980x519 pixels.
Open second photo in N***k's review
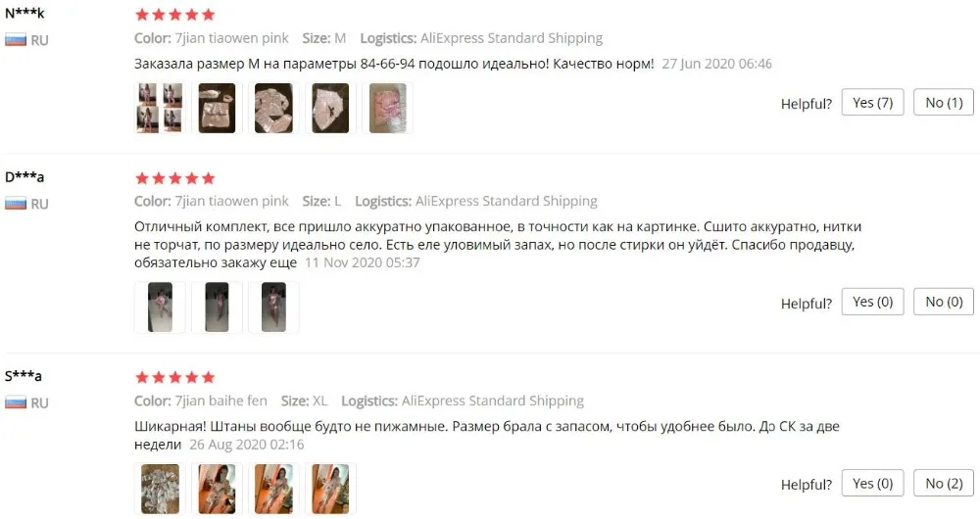click(217, 108)
